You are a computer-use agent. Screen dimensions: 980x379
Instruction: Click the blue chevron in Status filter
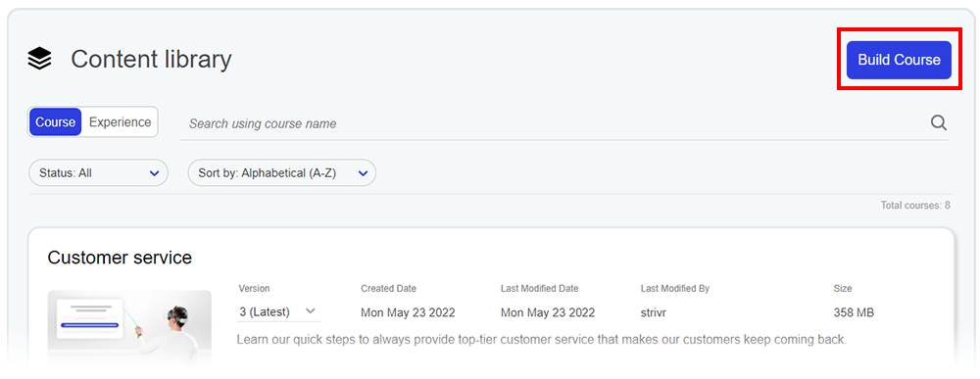155,173
